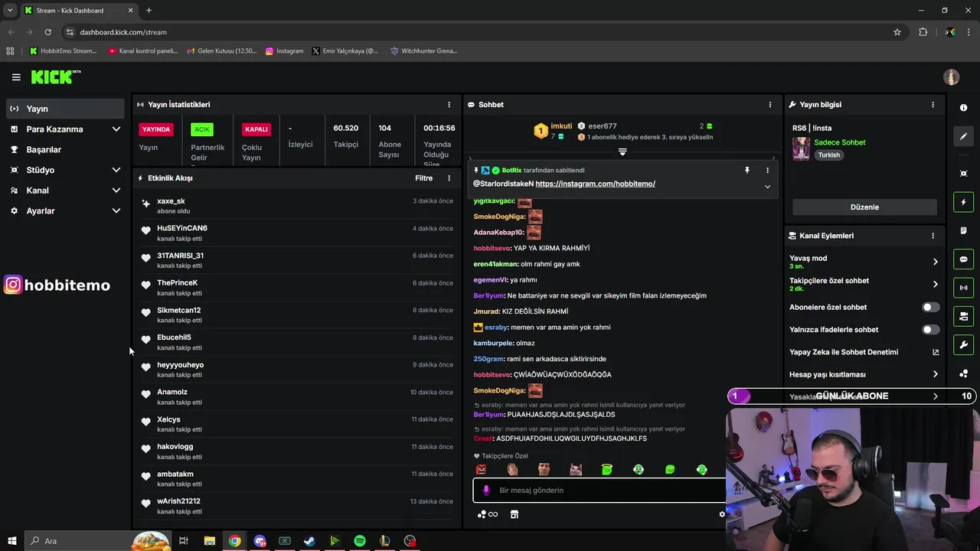Open Spotify from the taskbar

pyautogui.click(x=359, y=541)
